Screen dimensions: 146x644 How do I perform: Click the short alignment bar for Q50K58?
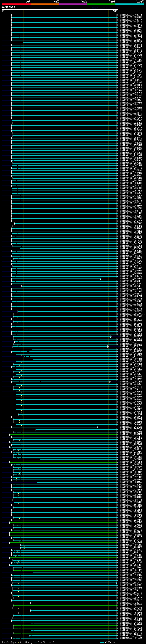tap(74, 349)
